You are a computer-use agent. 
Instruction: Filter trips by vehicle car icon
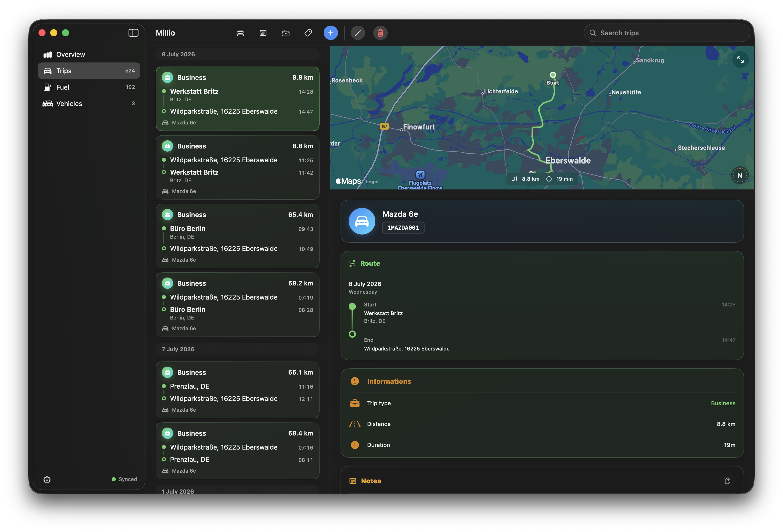(x=240, y=33)
